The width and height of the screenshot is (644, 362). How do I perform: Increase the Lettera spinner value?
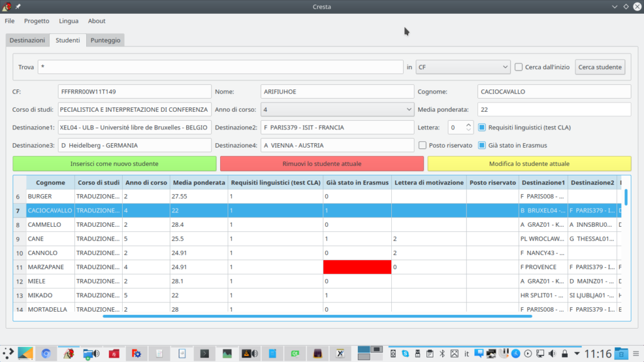point(468,125)
